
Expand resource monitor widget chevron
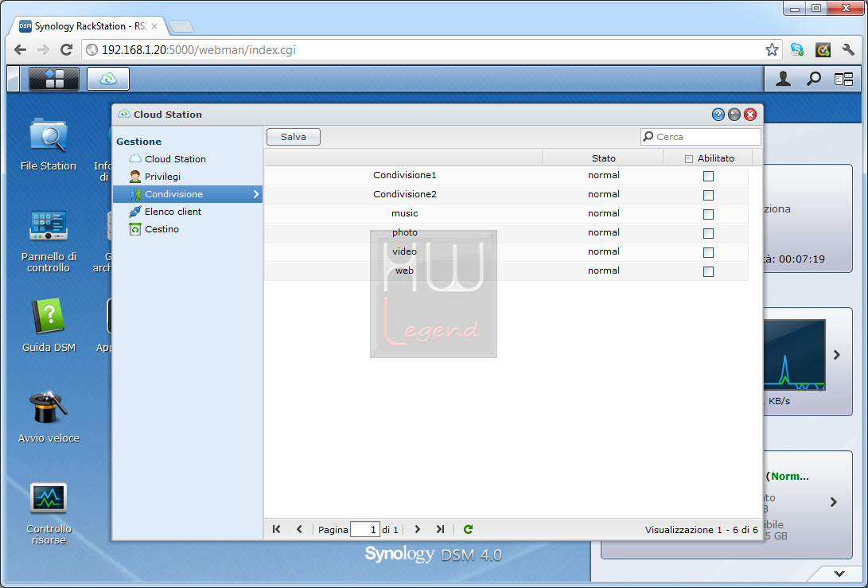(x=836, y=355)
